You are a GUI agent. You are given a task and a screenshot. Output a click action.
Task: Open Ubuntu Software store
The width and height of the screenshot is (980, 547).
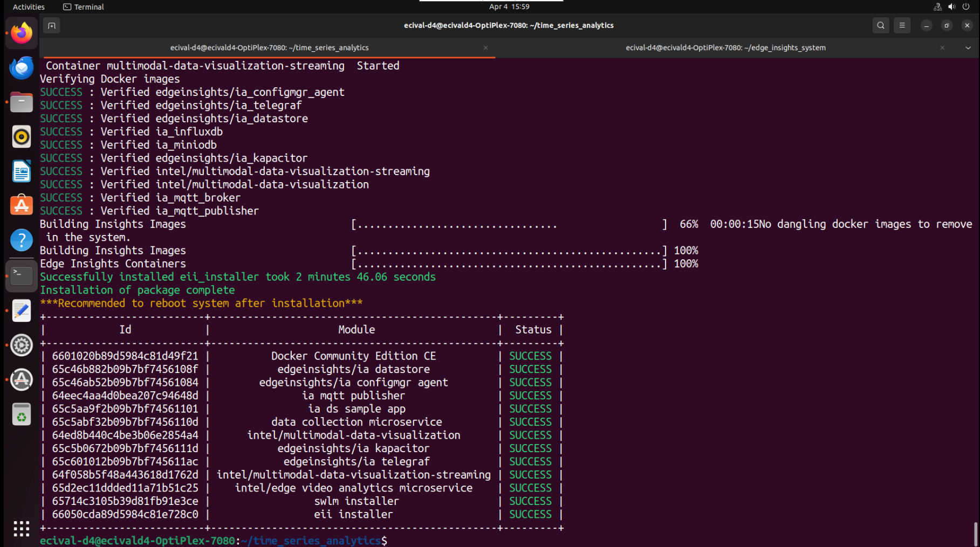[x=22, y=206]
